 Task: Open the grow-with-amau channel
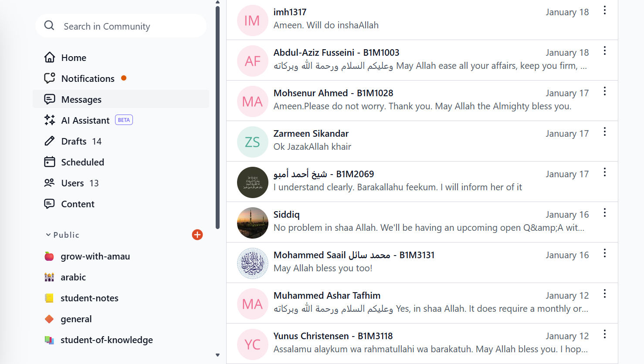pyautogui.click(x=95, y=256)
